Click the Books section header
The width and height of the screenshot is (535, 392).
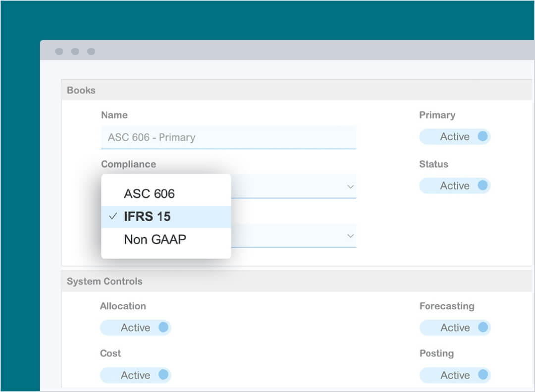click(297, 90)
